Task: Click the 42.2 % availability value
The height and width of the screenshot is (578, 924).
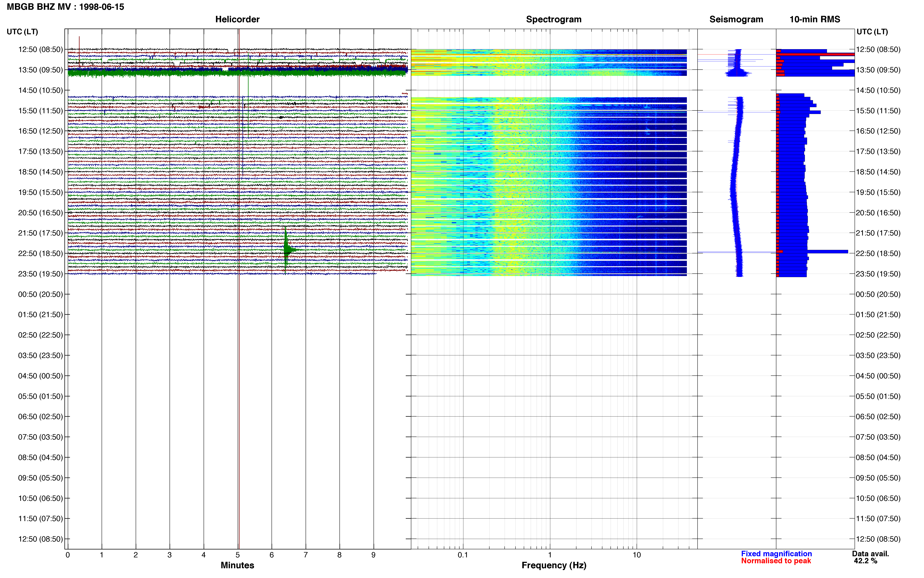Action: tap(865, 561)
